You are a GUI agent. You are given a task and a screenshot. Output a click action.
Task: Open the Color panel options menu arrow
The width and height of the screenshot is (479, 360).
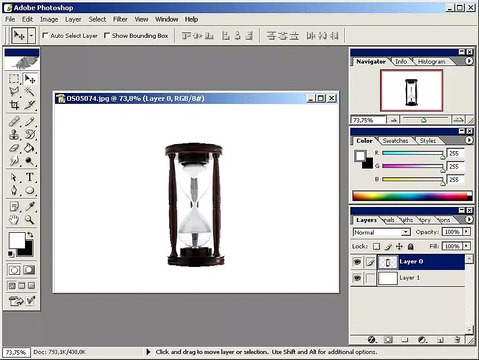coord(469,140)
